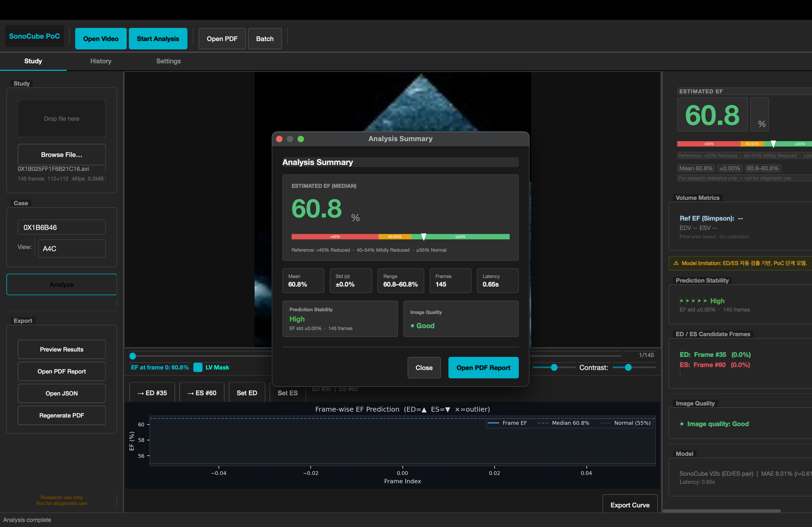Click the green zoom dot of the dialog
The height and width of the screenshot is (527, 812).
(x=300, y=139)
